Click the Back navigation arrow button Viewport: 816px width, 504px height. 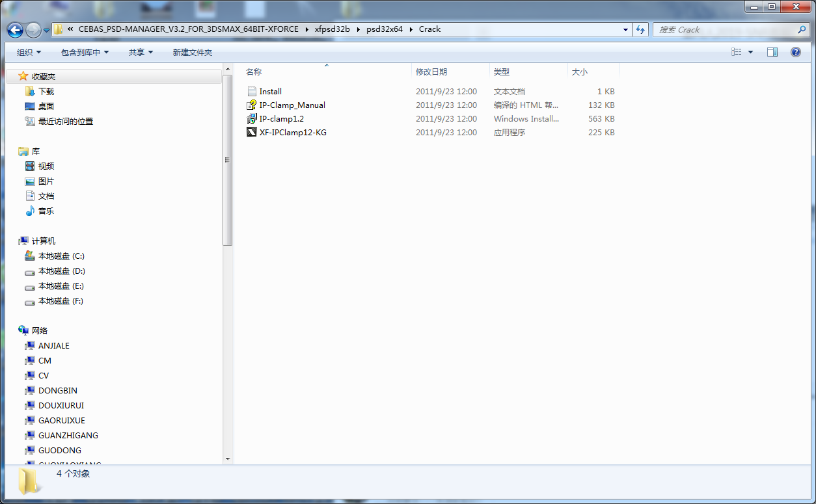[x=16, y=29]
